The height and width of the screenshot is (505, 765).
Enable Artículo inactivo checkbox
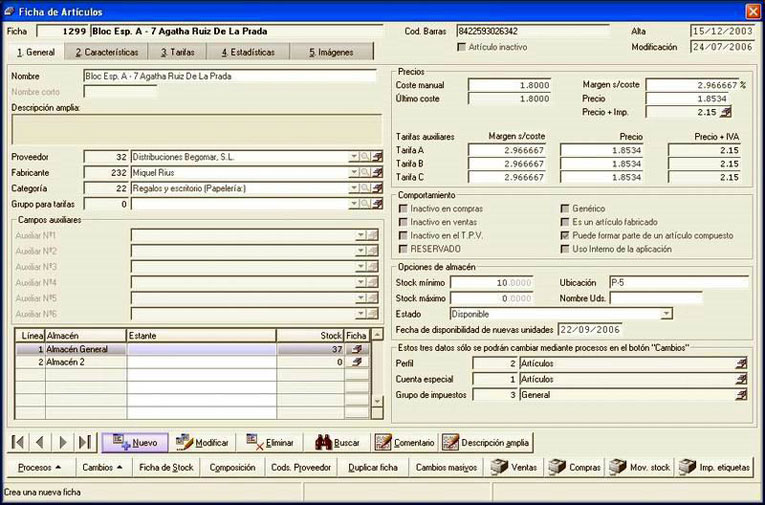pos(462,47)
